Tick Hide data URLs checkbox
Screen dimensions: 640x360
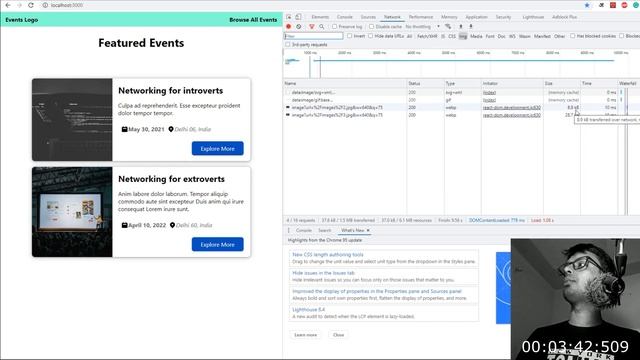point(371,36)
